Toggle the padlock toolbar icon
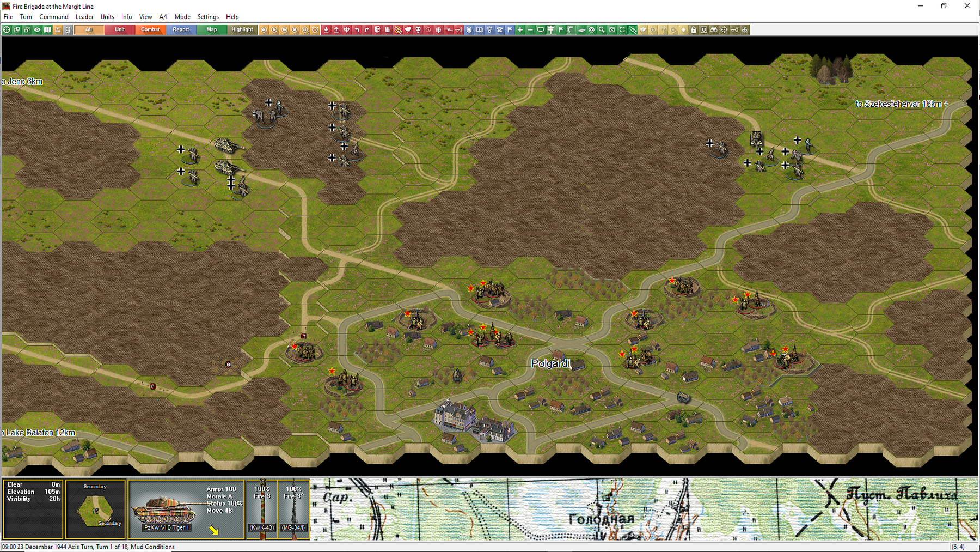 (694, 29)
